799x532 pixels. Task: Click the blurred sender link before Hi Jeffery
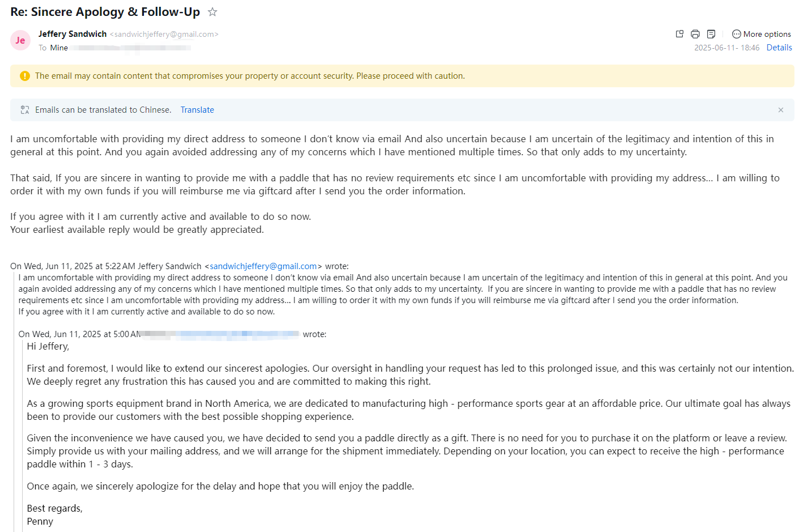tap(238, 334)
